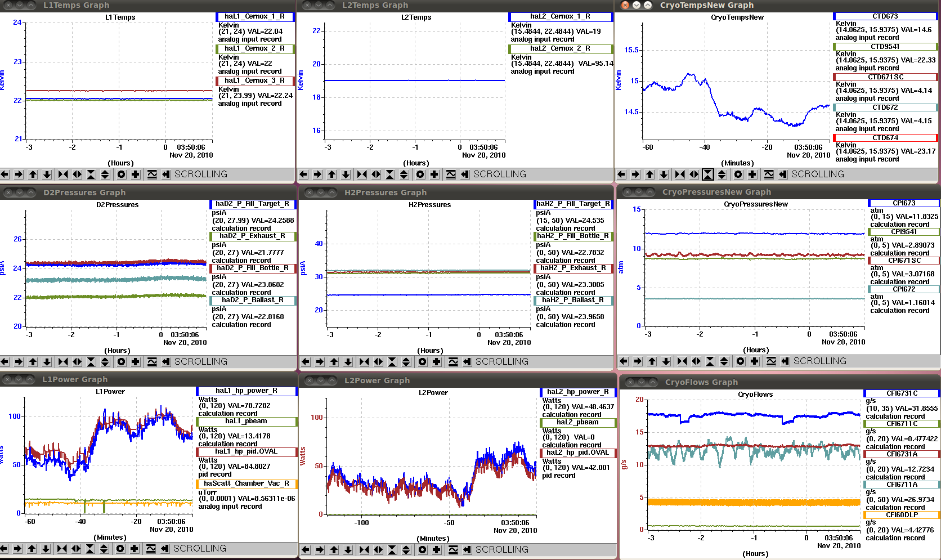
Task: Select the CPI673 legend label
Action: [x=904, y=203]
